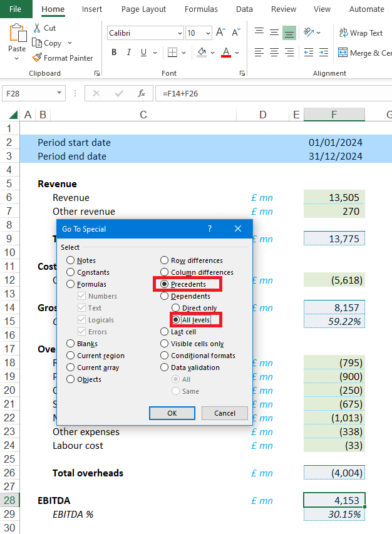The width and height of the screenshot is (392, 534).
Task: Click the Paste clipboard icon
Action: tap(17, 34)
